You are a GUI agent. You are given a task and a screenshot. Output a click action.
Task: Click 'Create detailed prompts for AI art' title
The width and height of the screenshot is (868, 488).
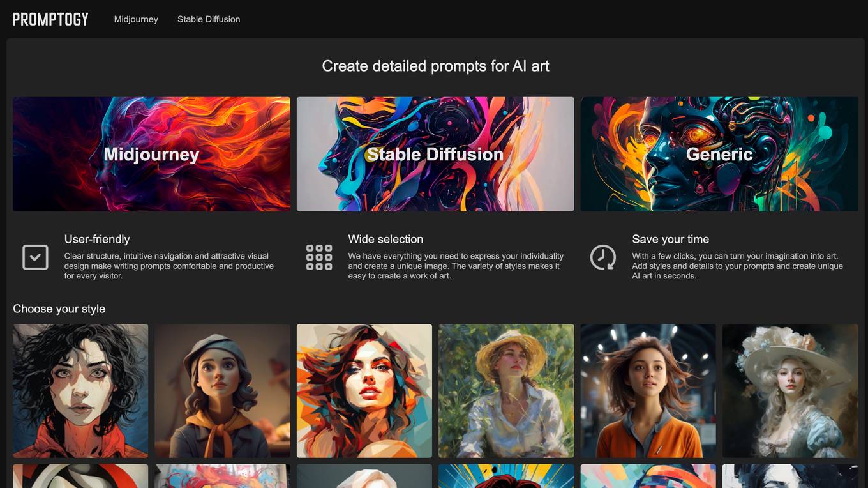pyautogui.click(x=435, y=66)
